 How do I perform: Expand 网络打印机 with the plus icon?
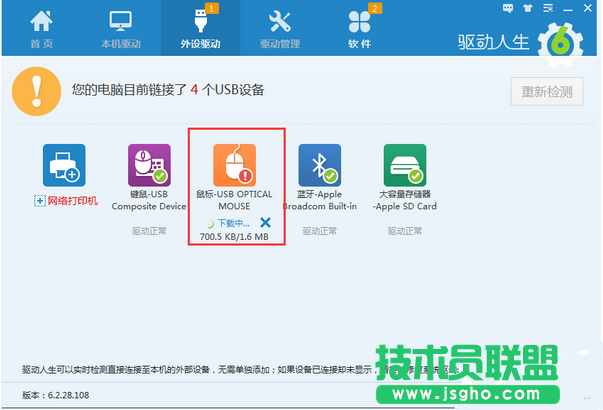coord(39,201)
